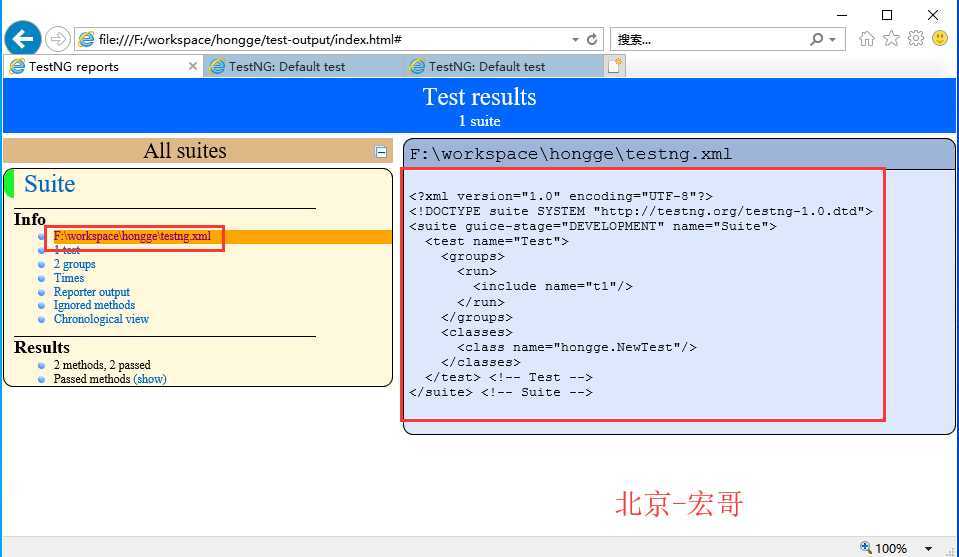Open the Reporter output link
959x557 pixels.
click(x=92, y=292)
